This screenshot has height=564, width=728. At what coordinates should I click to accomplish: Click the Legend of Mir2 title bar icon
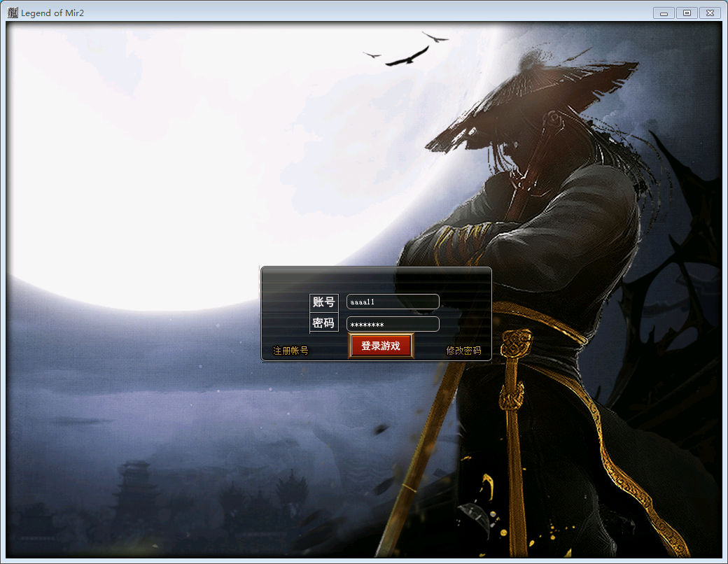coord(13,13)
